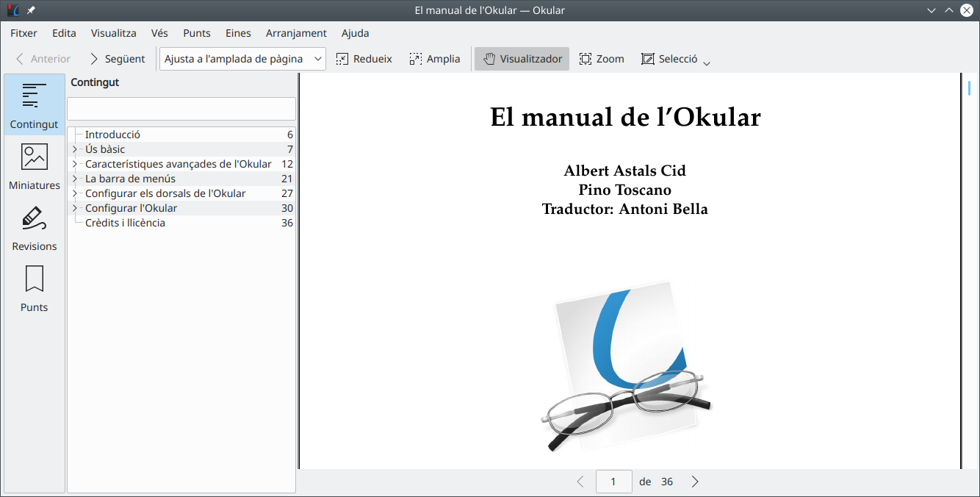Open the zoom level combo box
Screen dimensions: 980x497
coord(242,59)
